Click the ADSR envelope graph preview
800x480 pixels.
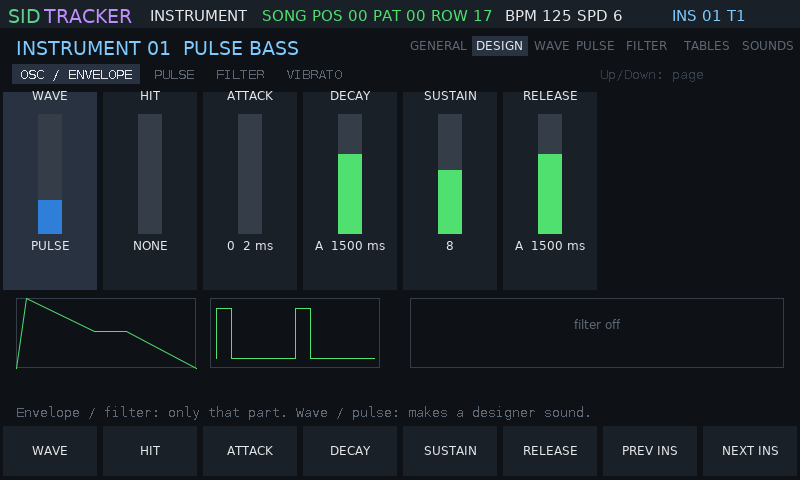(x=106, y=333)
